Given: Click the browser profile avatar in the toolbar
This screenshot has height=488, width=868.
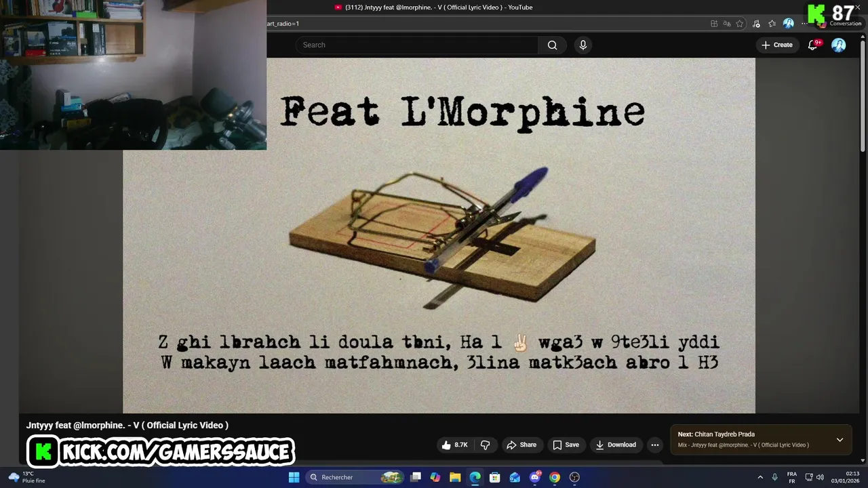Looking at the screenshot, I should (x=788, y=23).
